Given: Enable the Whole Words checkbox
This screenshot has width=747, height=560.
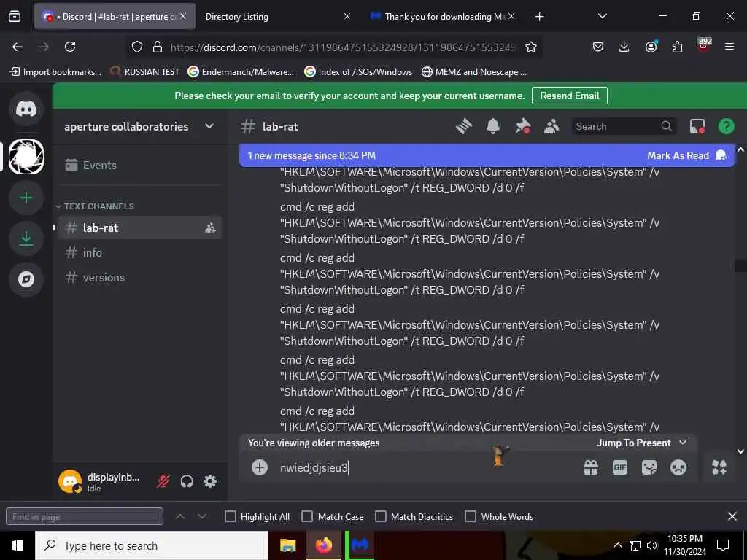Looking at the screenshot, I should point(471,517).
